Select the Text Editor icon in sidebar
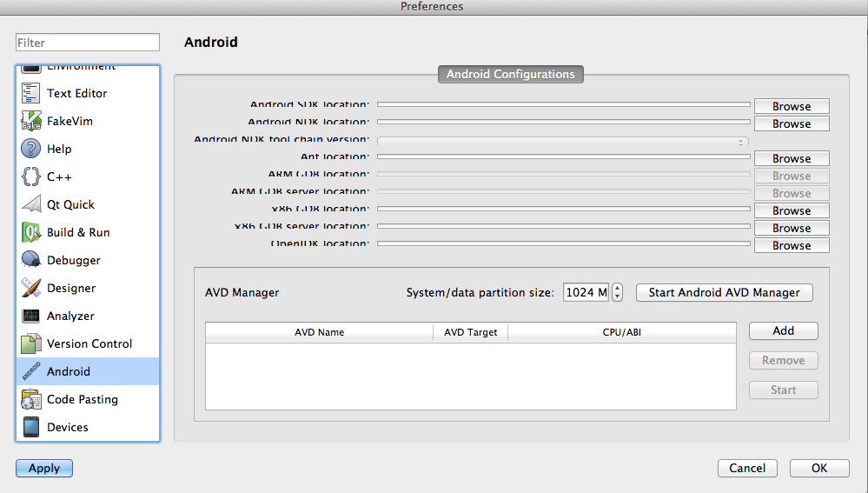The width and height of the screenshot is (868, 493). click(31, 93)
